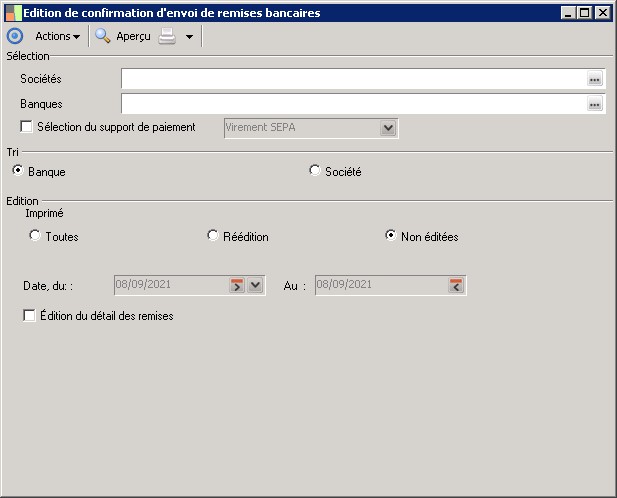Click the printer icon
Viewport: 617px width, 498px height.
[x=167, y=36]
